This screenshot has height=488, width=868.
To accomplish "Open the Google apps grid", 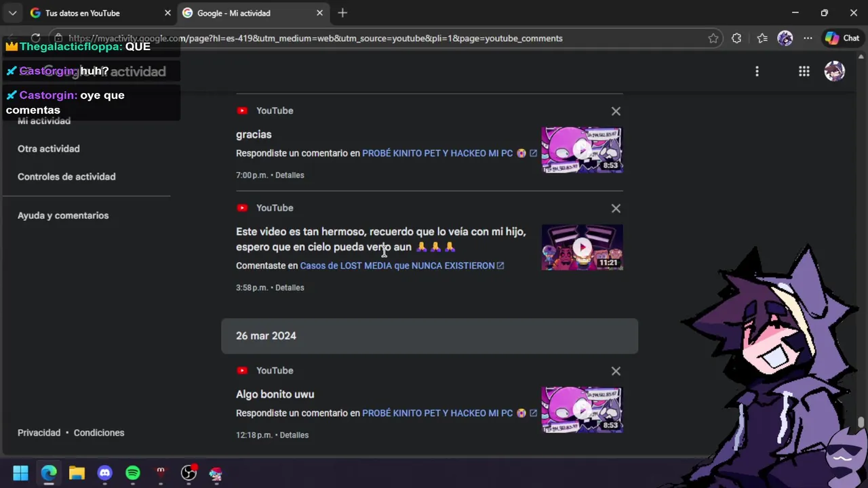I will (x=804, y=71).
